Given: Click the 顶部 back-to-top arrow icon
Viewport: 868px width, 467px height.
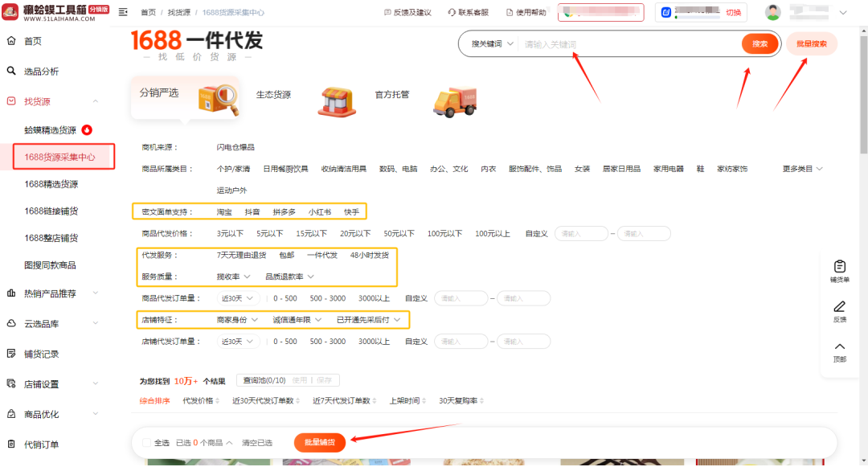Looking at the screenshot, I should pos(840,346).
